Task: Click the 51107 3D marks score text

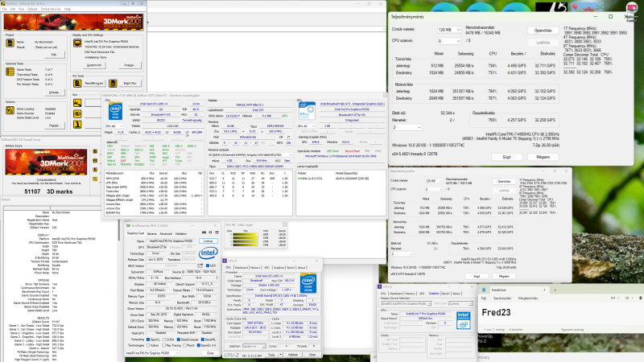Action: (48, 191)
